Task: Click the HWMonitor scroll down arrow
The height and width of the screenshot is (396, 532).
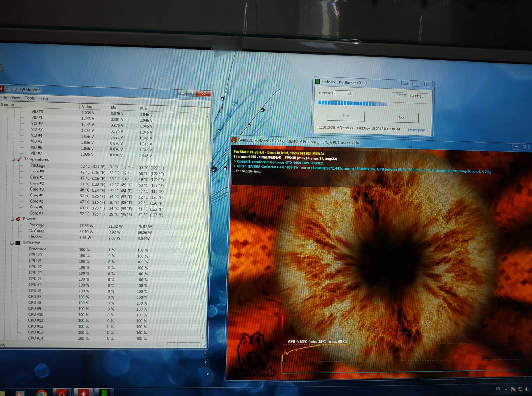Action: click(203, 338)
